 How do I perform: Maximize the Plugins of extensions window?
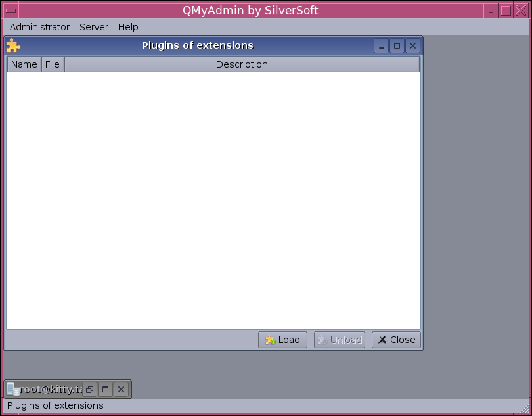(397, 46)
